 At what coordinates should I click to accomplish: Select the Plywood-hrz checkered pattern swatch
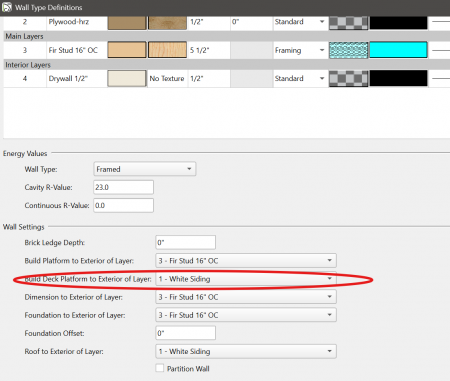pos(349,23)
